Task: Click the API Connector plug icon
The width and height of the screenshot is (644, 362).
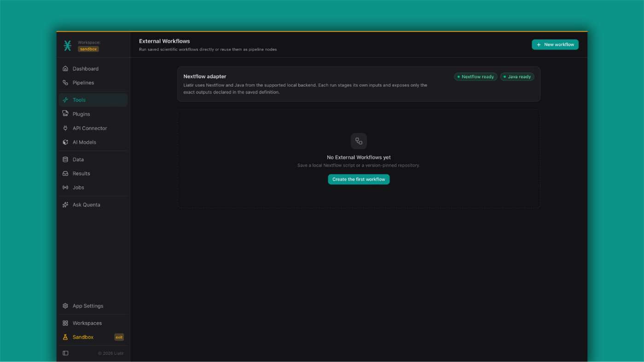Action: click(65, 128)
